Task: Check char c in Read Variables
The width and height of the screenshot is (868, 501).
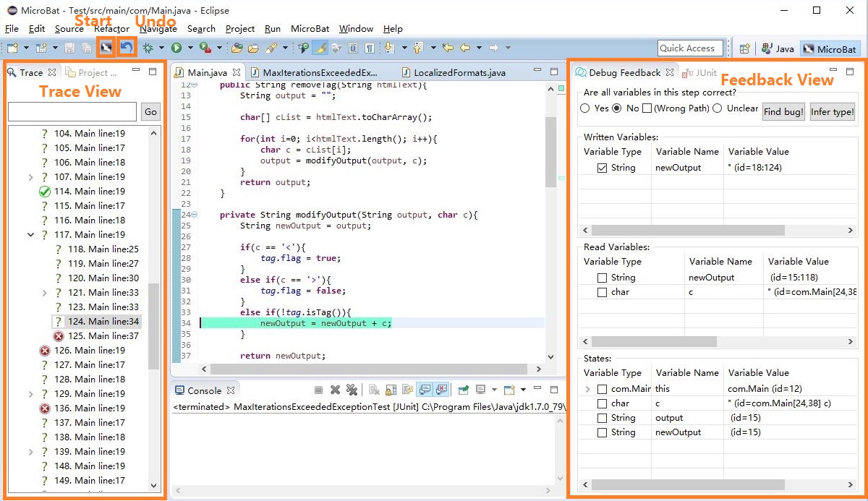Action: coord(603,292)
